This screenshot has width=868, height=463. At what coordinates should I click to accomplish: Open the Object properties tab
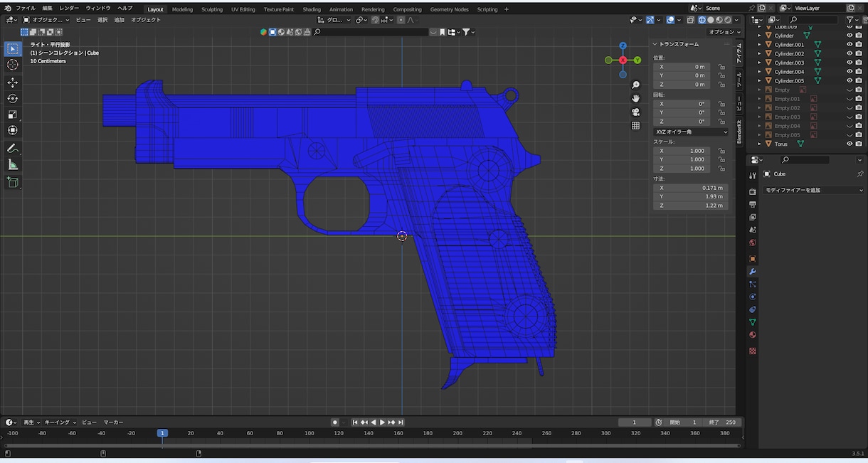[753, 259]
